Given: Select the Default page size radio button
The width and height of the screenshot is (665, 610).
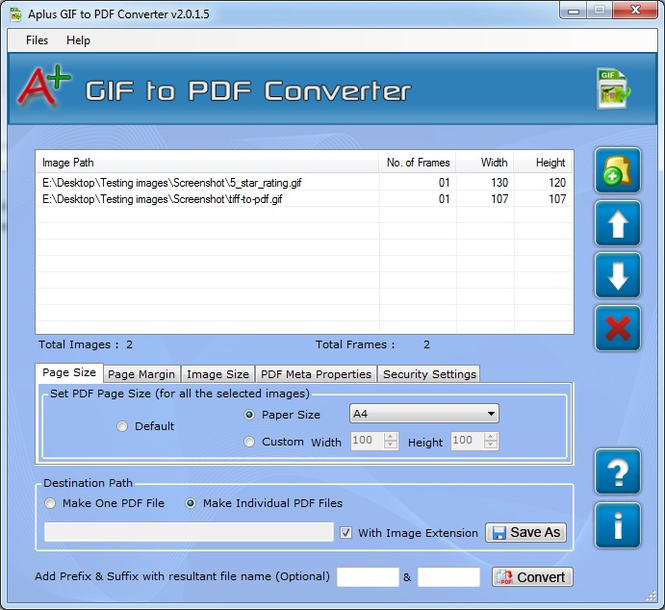Looking at the screenshot, I should click(x=122, y=426).
